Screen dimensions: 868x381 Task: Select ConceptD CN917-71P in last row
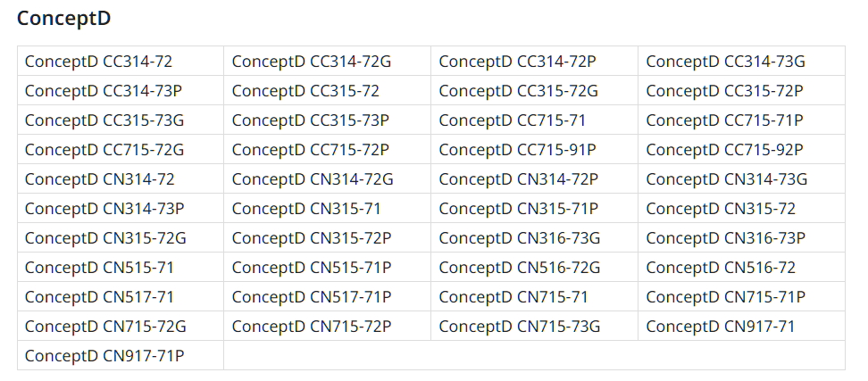pyautogui.click(x=121, y=355)
